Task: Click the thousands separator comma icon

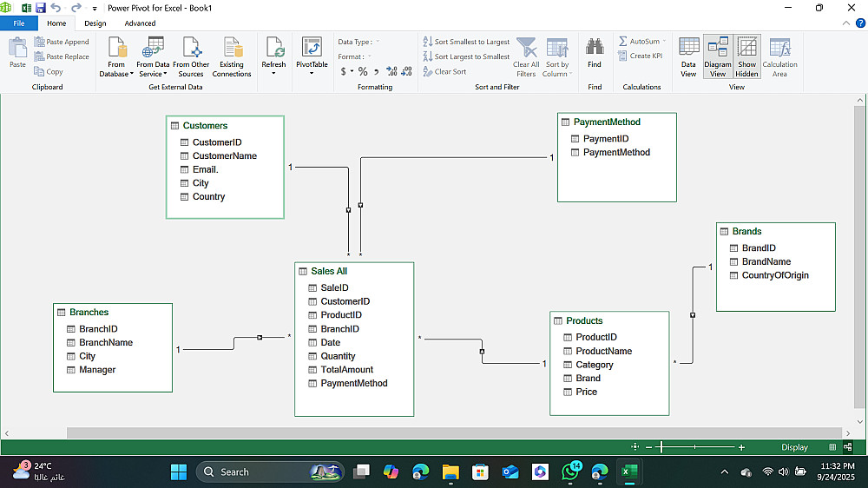Action: tap(377, 71)
